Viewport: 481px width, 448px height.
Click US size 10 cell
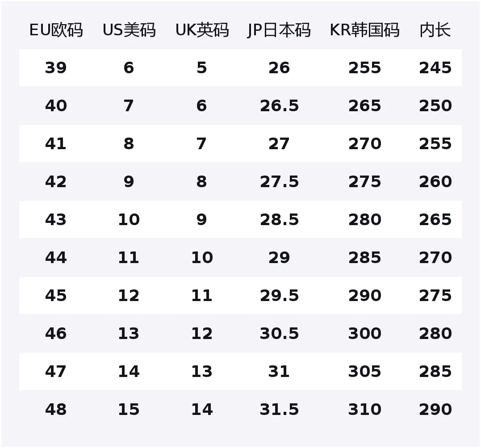click(129, 220)
